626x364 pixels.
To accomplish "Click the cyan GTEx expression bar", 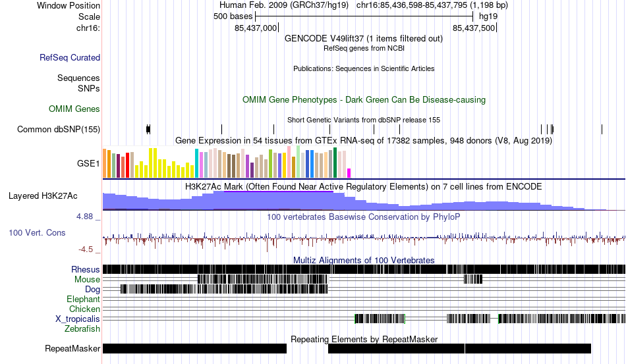I will click(x=196, y=163).
